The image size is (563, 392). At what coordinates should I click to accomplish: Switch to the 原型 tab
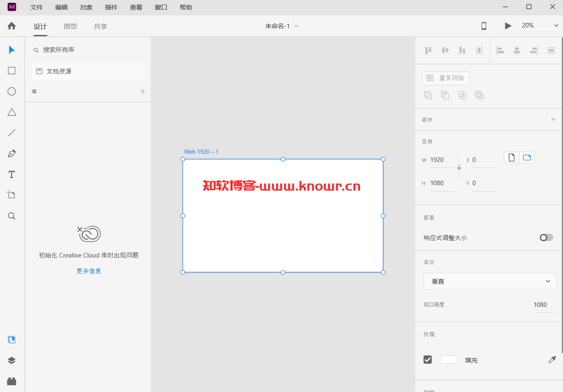(x=70, y=26)
